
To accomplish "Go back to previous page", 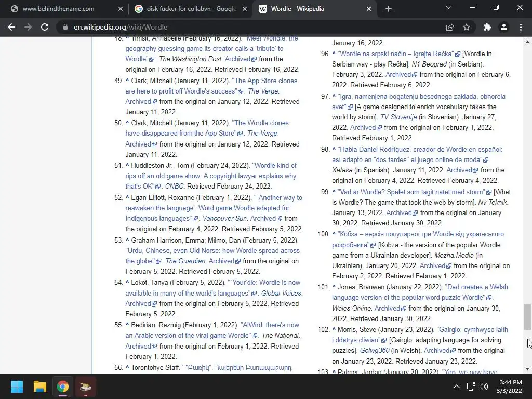I will point(11,27).
